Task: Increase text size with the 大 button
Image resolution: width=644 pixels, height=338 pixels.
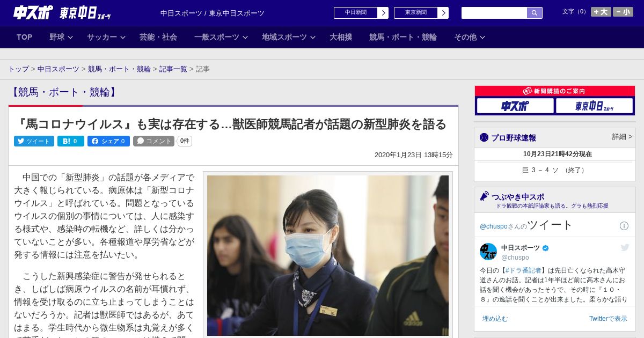Action: coord(601,12)
